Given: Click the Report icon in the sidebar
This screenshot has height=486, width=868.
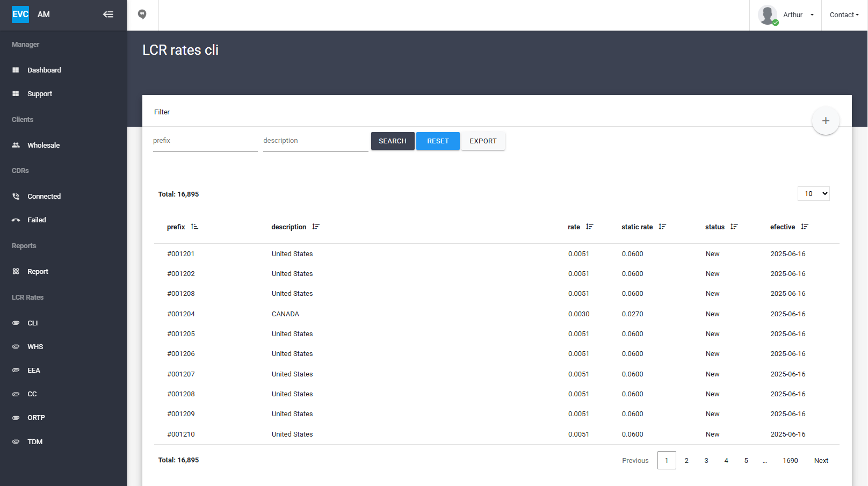Looking at the screenshot, I should coord(16,271).
